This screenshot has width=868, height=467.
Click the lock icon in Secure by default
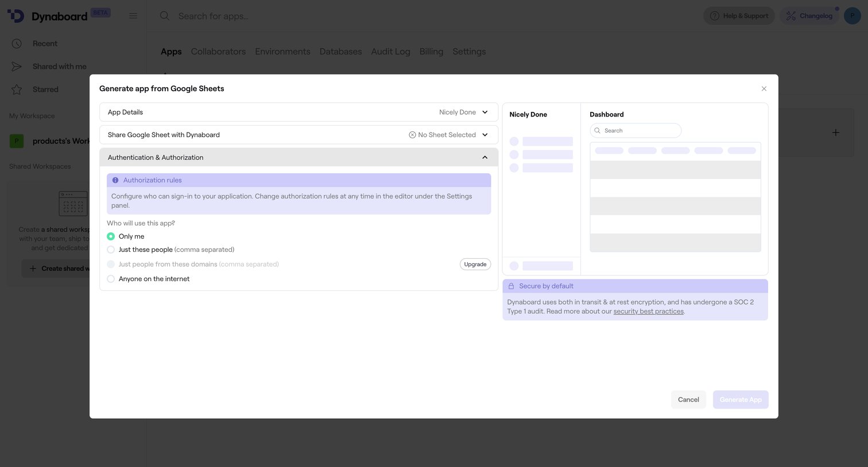[x=511, y=286]
